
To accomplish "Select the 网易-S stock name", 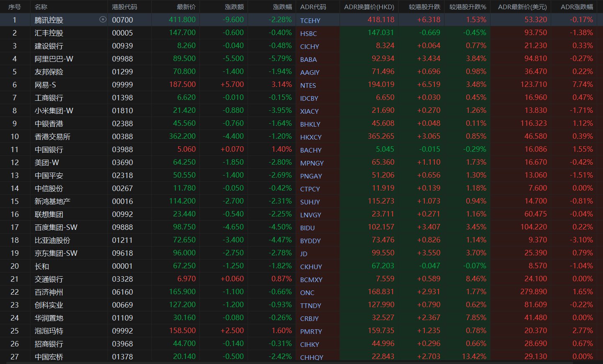I will coord(45,85).
